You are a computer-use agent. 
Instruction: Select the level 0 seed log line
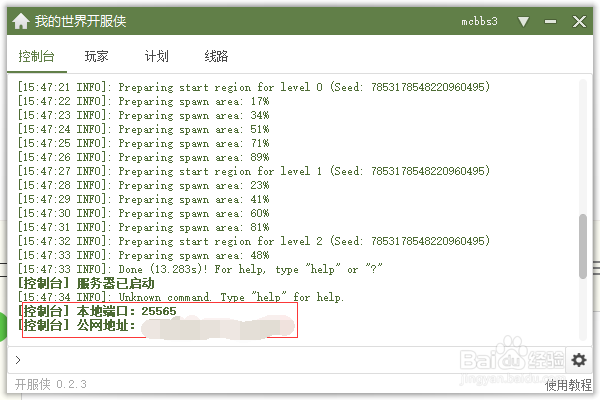tap(254, 87)
